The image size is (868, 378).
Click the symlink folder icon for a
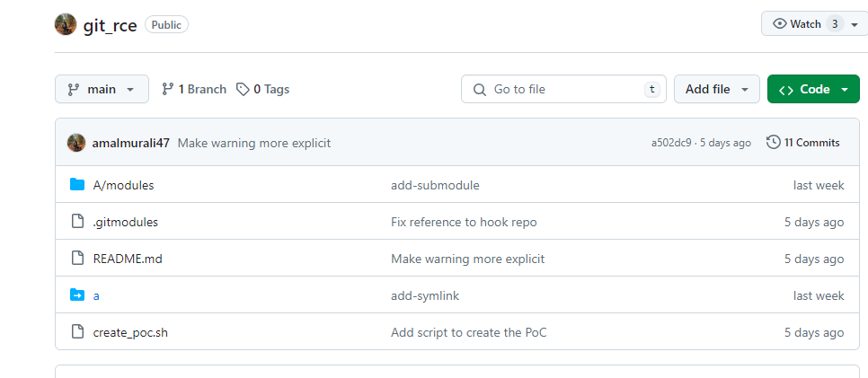click(x=77, y=295)
